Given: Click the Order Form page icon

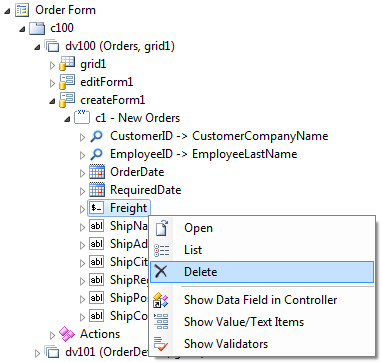Looking at the screenshot, I should click(22, 10).
